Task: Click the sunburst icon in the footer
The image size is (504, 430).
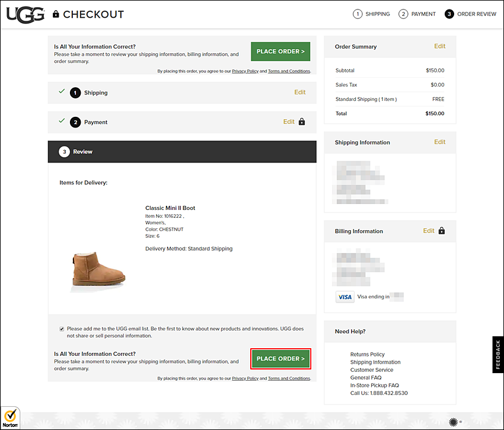Action: pos(453,422)
